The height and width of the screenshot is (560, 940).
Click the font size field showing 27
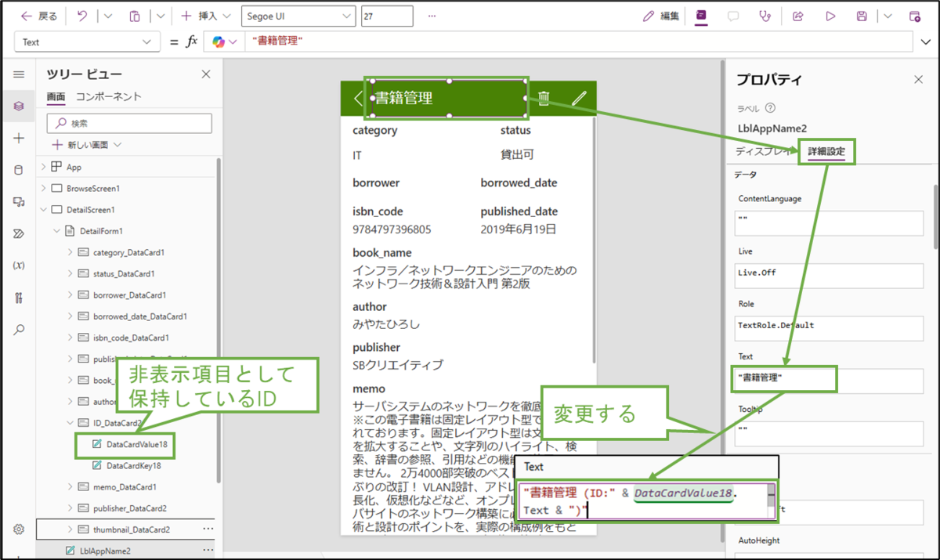point(387,16)
